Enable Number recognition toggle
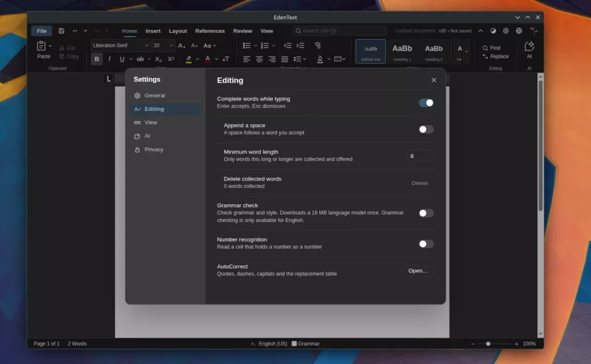591x364 pixels. (x=426, y=244)
